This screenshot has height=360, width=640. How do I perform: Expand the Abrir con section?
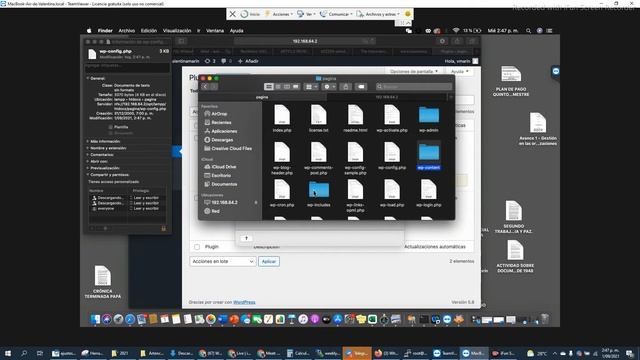[87, 162]
